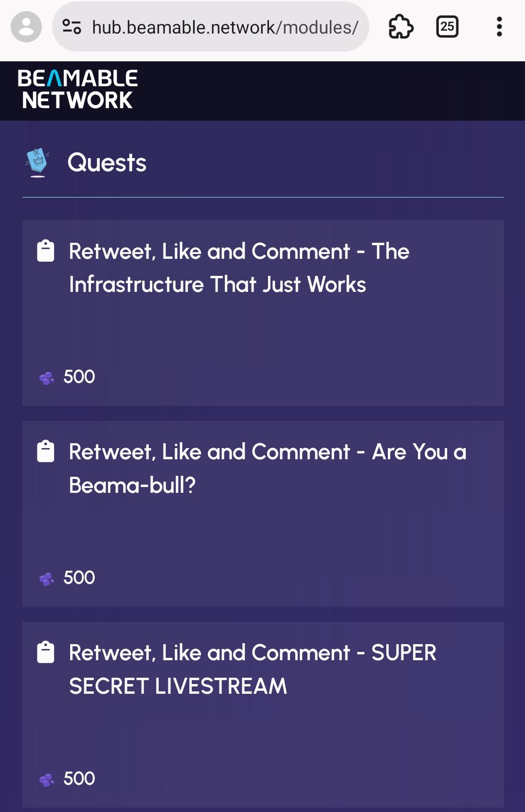Select the 500 reward on Infrastructure quest

tap(79, 377)
